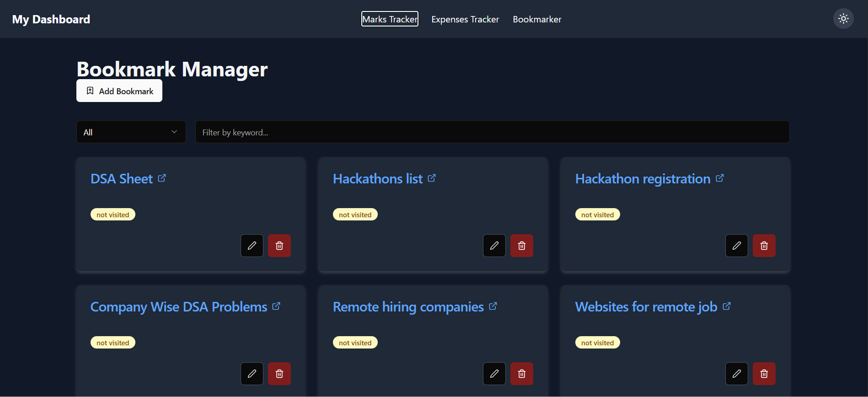This screenshot has height=397, width=868.
Task: Expand the All category dropdown
Action: (131, 132)
